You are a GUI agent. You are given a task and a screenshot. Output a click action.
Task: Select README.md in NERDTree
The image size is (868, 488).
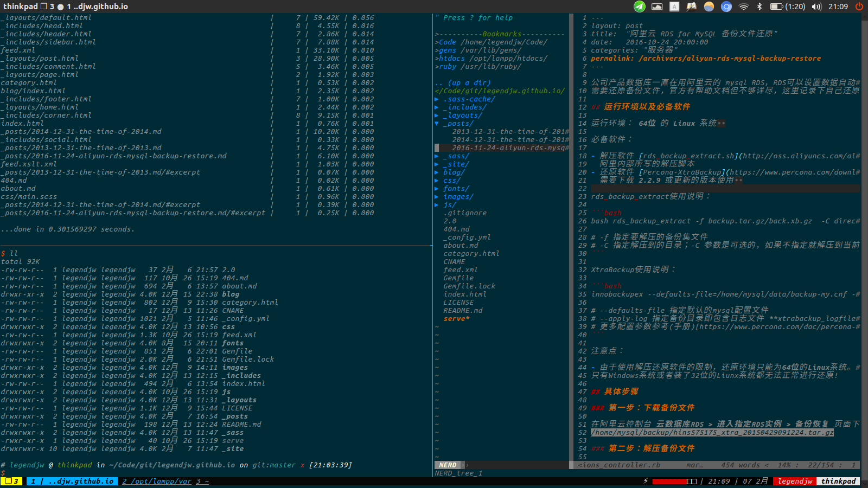(x=463, y=311)
